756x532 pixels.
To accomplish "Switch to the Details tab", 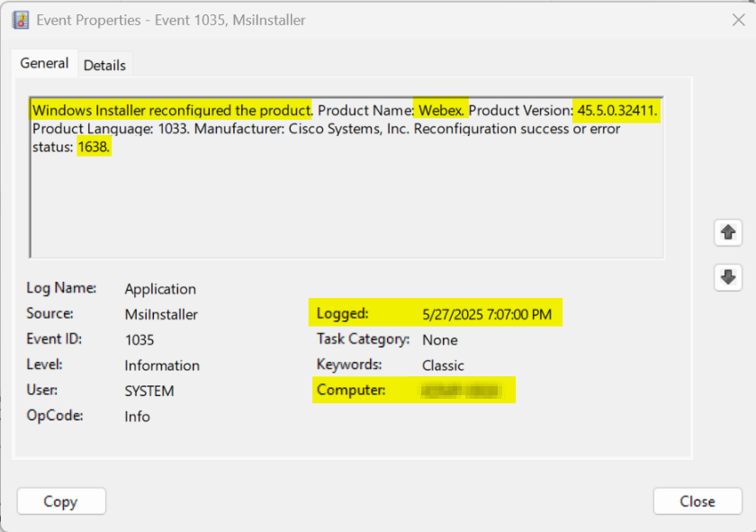I will pyautogui.click(x=104, y=65).
